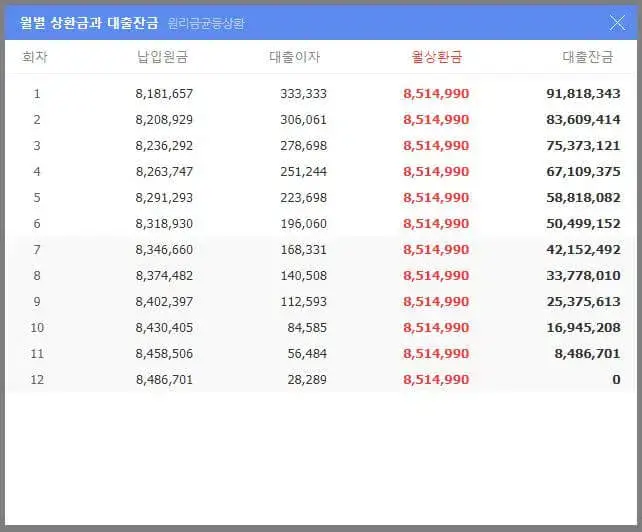The width and height of the screenshot is (642, 532).
Task: Click installment number 12
Action: point(37,380)
